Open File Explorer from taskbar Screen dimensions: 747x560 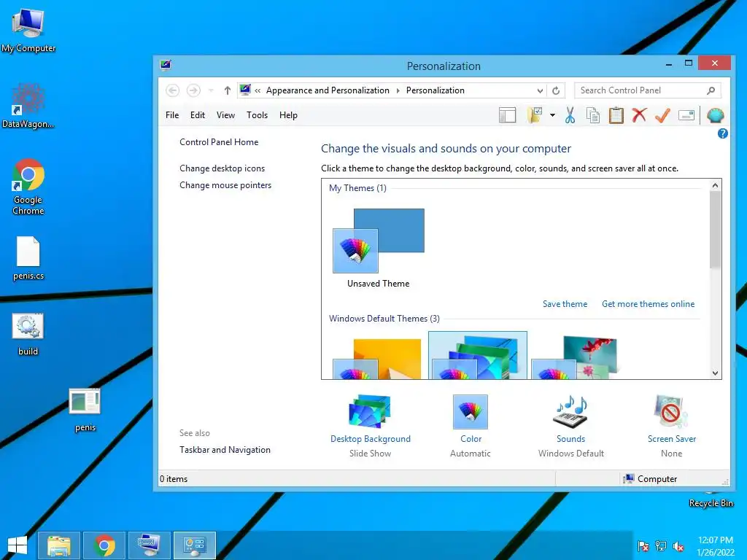[x=59, y=545]
